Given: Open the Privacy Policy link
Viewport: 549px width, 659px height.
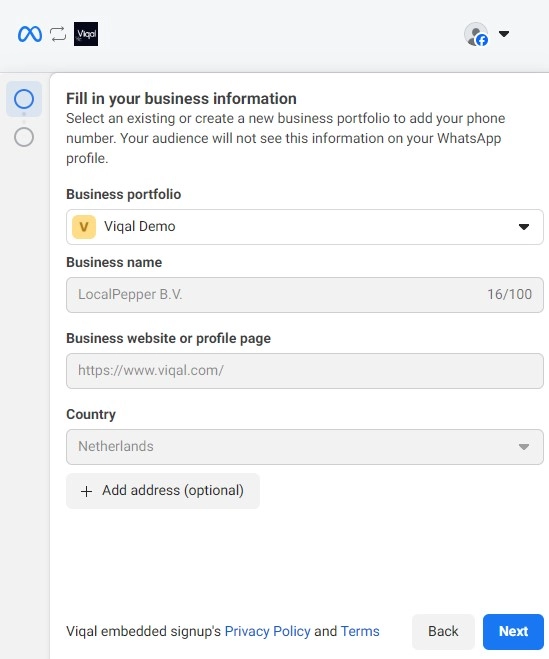Looking at the screenshot, I should coord(268,631).
